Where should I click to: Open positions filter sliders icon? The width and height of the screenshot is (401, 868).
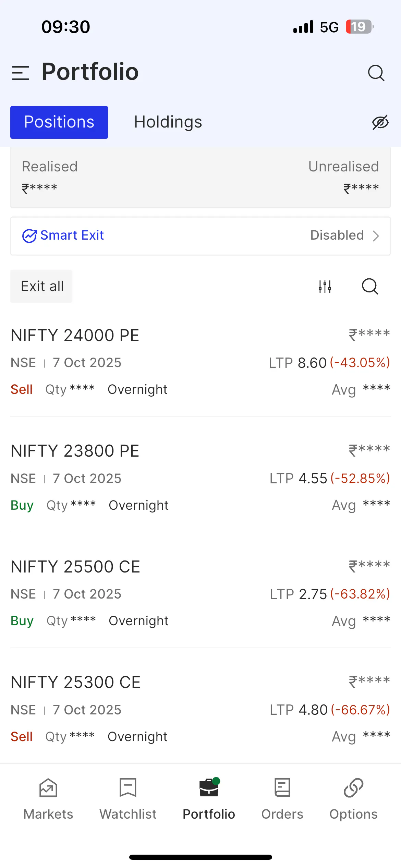tap(325, 286)
